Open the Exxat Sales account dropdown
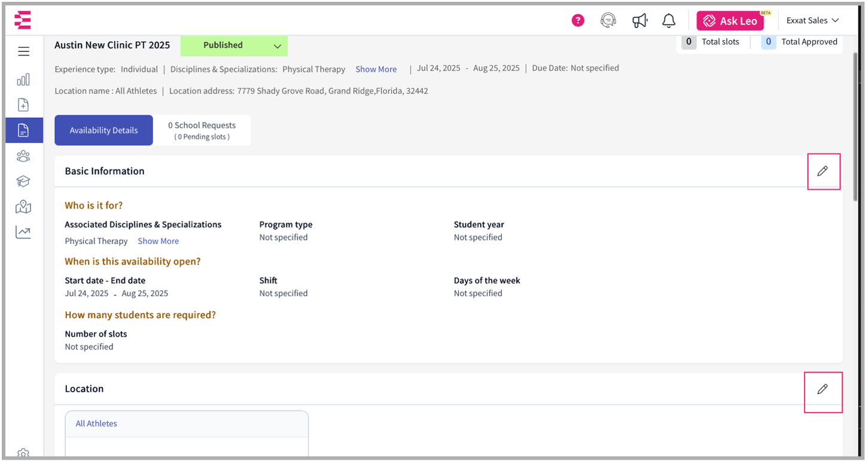 (812, 20)
